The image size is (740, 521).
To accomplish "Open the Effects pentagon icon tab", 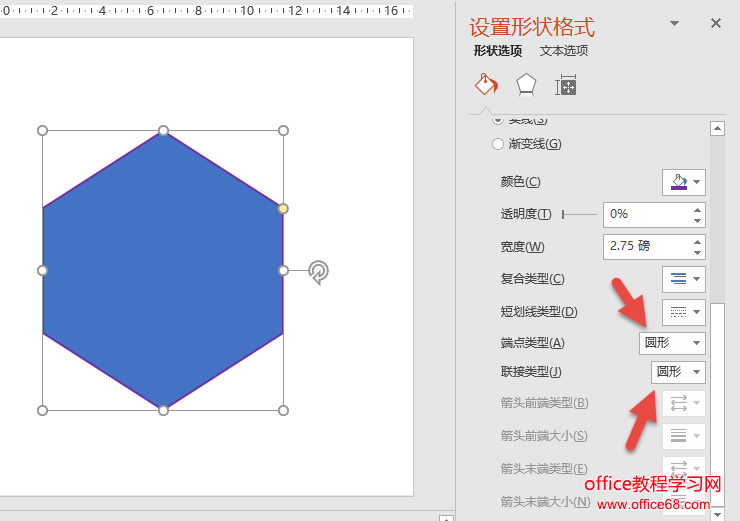I will click(x=526, y=85).
